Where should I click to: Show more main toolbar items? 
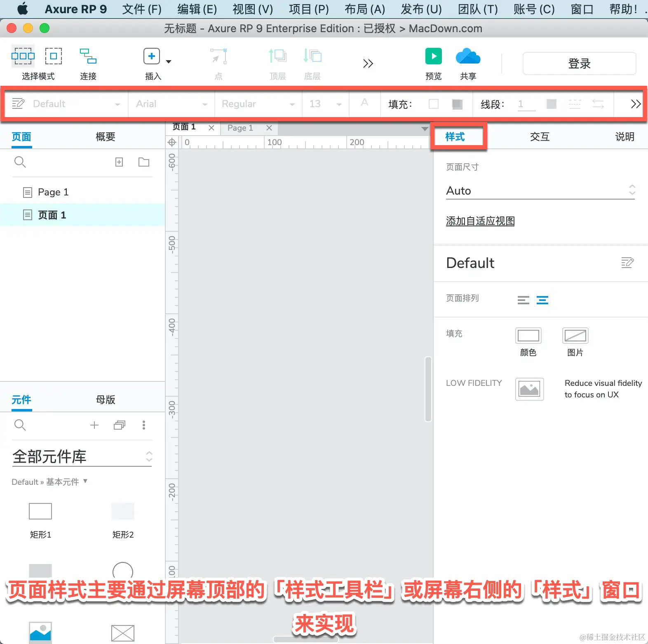point(368,63)
